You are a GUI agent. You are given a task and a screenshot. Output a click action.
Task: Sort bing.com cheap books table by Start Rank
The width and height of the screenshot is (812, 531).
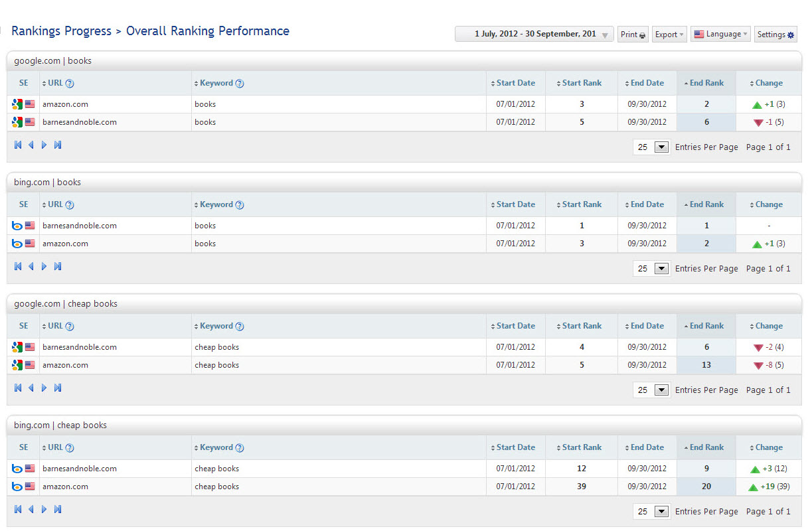(581, 447)
